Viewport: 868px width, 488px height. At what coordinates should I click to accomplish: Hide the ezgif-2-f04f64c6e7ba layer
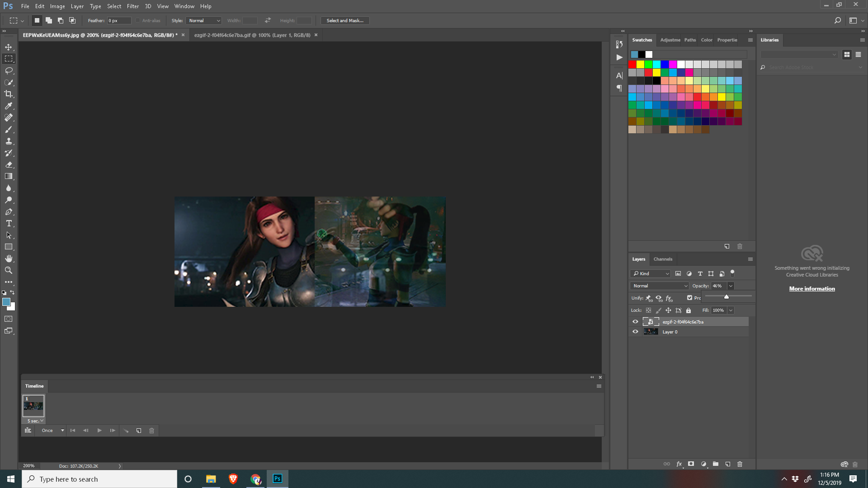[x=635, y=321]
